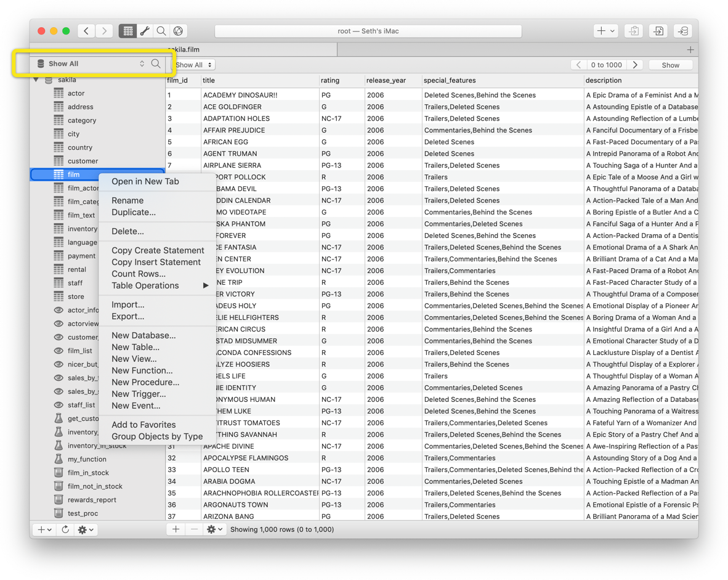Edit the 0 to 1000 row range field
Viewport: 728px width, 580px height.
pyautogui.click(x=606, y=65)
